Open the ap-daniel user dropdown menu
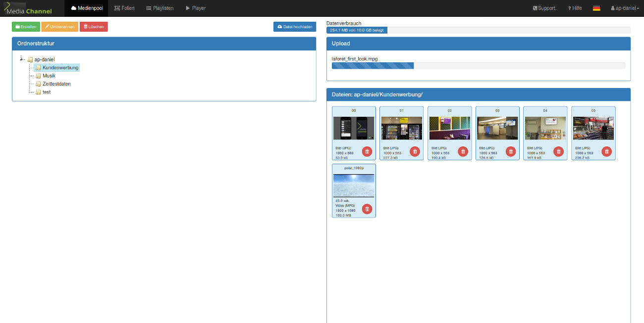The image size is (644, 323). click(x=625, y=8)
